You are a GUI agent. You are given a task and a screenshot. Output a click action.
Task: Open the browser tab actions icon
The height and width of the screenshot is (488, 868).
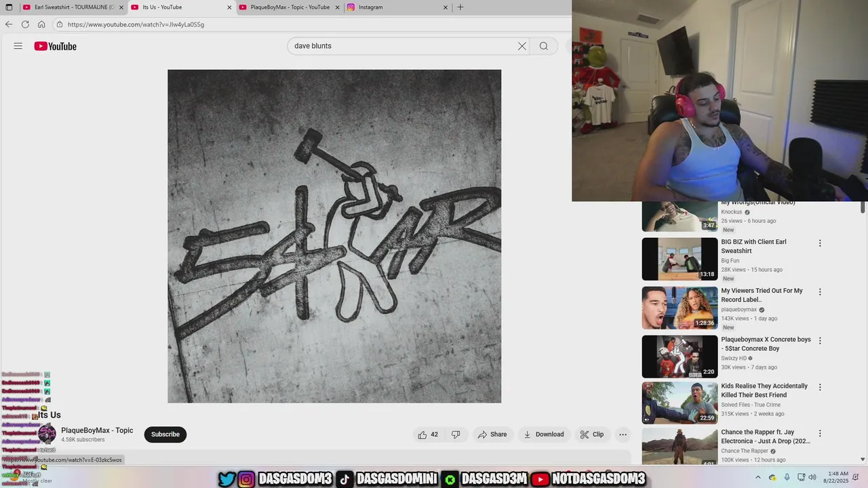pos(9,7)
